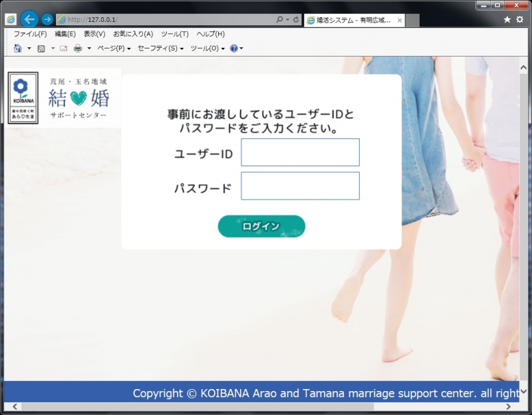Viewport: 532px width, 415px height.
Task: Click the horizontal scrollbar right arrow
Action: 509,407
